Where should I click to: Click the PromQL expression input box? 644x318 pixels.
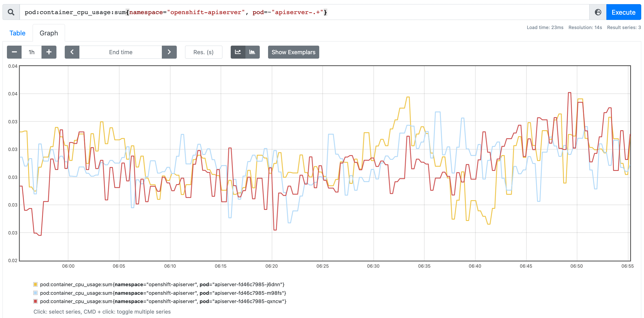(304, 12)
